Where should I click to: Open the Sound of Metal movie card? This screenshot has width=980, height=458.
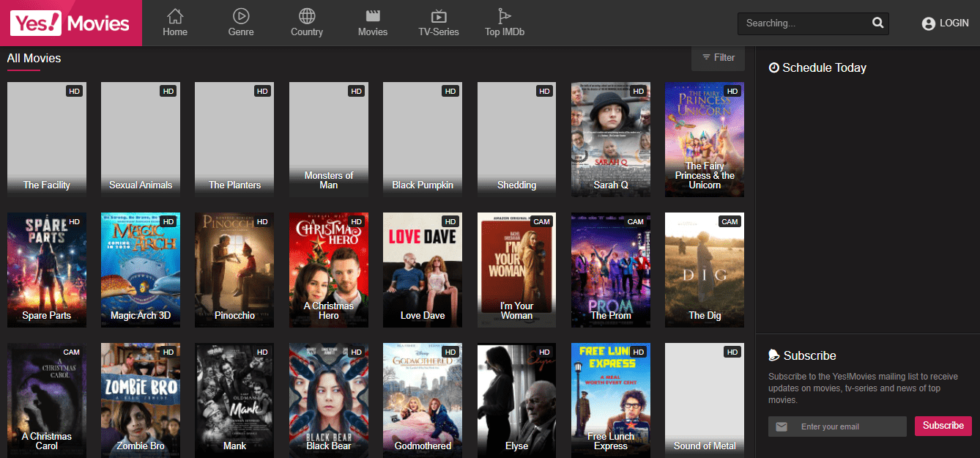click(x=705, y=400)
